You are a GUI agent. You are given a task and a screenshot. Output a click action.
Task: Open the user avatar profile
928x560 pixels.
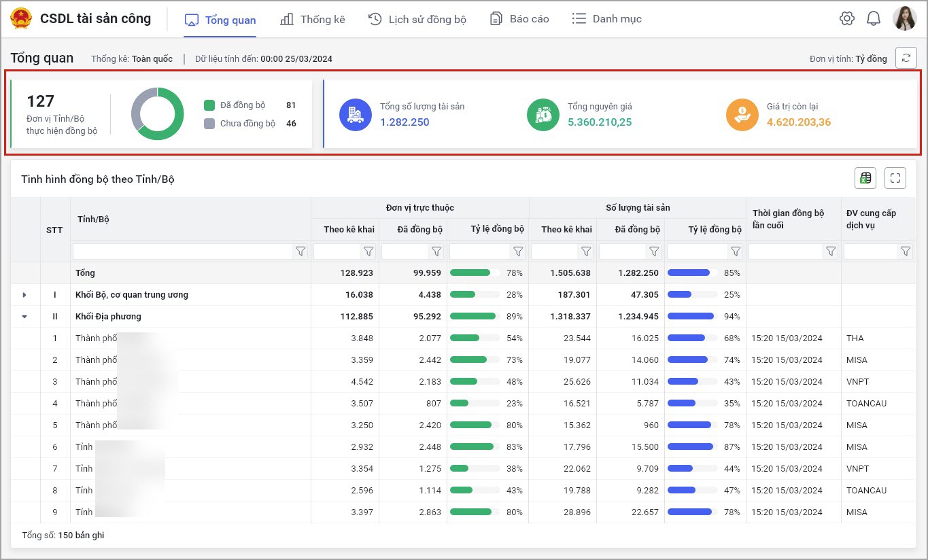904,19
